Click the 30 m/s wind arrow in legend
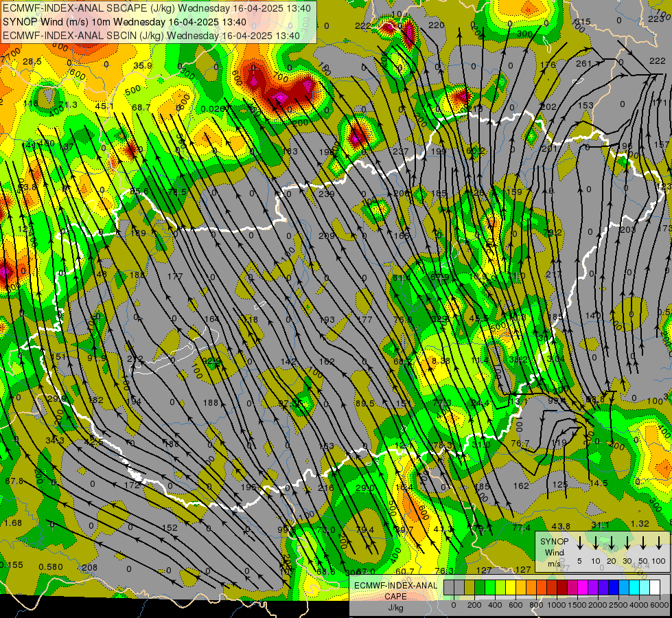The width and height of the screenshot is (672, 618). (627, 542)
